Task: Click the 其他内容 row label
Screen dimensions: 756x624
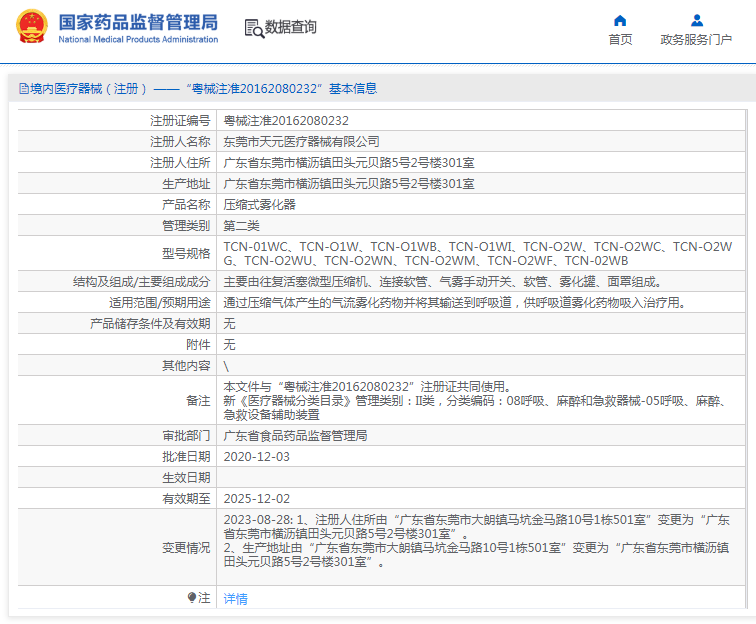Action: (x=186, y=366)
